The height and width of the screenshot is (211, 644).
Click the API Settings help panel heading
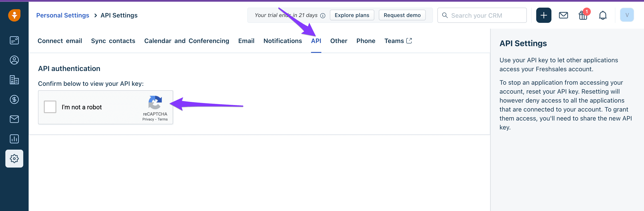pos(523,43)
